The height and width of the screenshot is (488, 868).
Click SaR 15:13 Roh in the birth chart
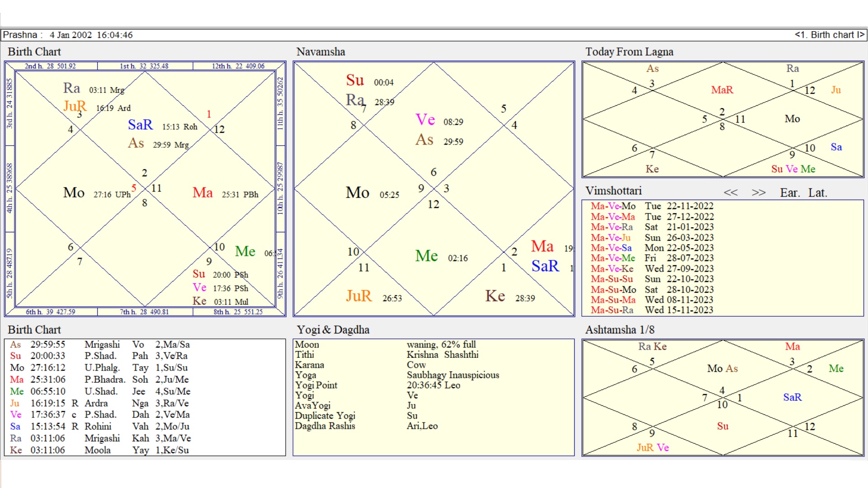pos(163,125)
